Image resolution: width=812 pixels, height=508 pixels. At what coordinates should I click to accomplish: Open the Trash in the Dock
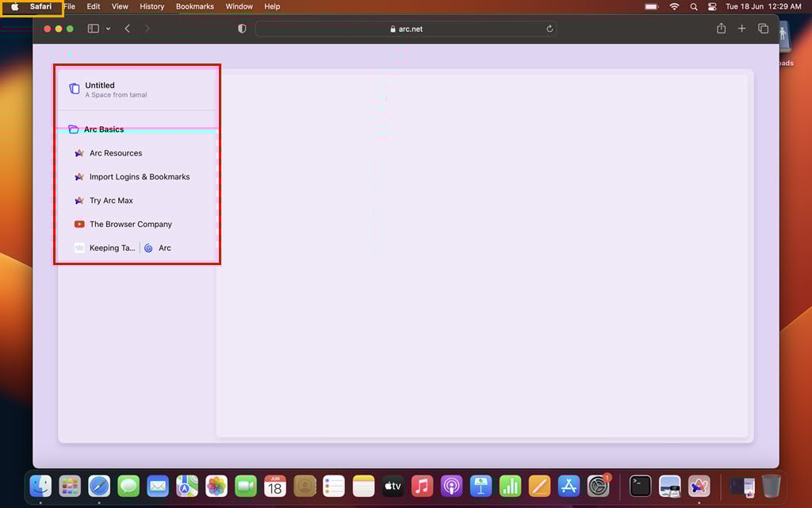click(771, 487)
